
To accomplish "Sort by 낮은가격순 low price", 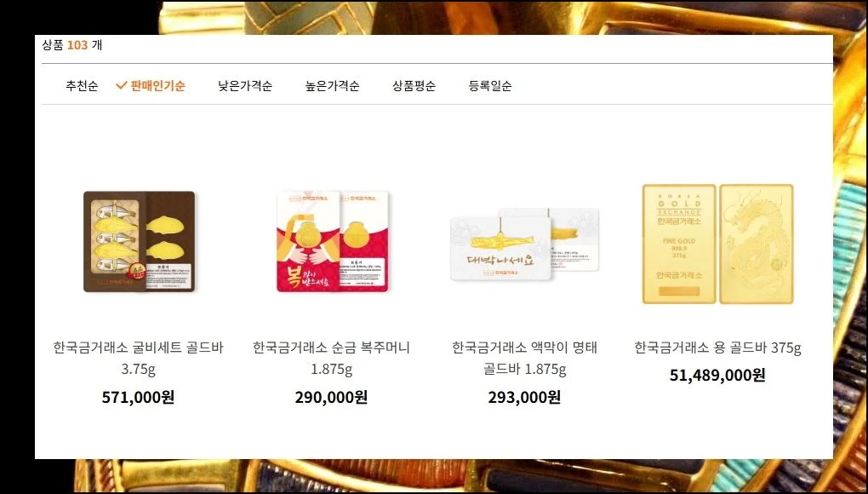I will click(245, 86).
